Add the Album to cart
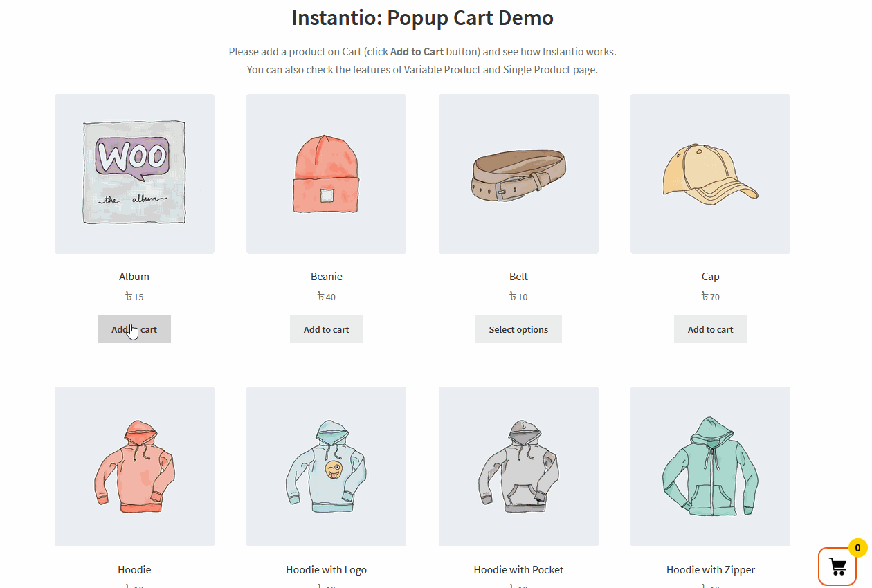Viewport: 872px width, 588px height. click(134, 329)
